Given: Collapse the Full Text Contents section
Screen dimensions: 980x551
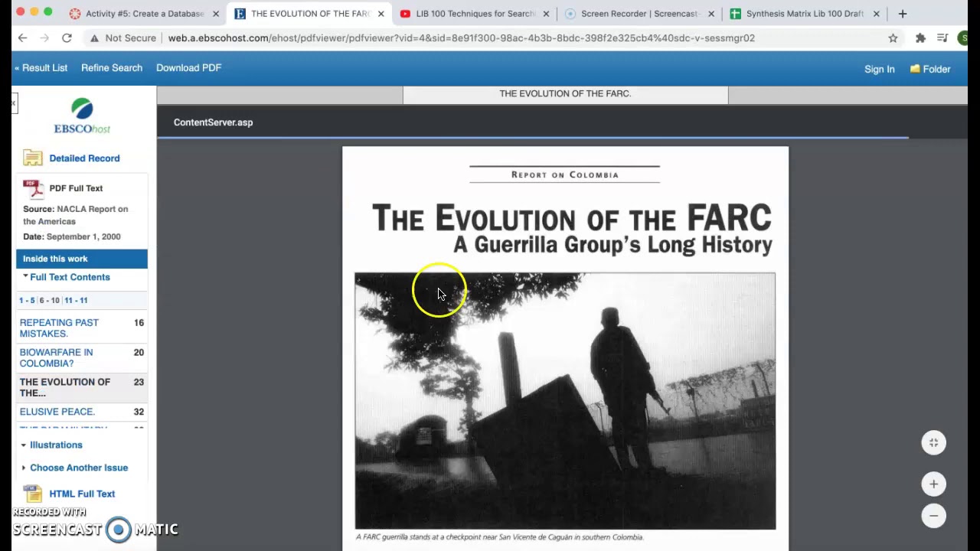Looking at the screenshot, I should (26, 276).
